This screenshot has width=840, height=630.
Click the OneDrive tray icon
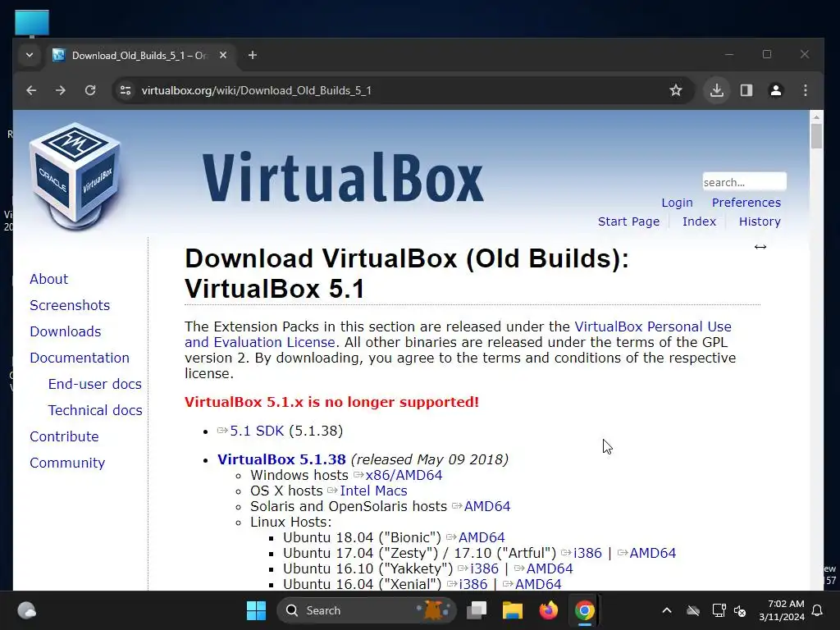pyautogui.click(x=693, y=610)
